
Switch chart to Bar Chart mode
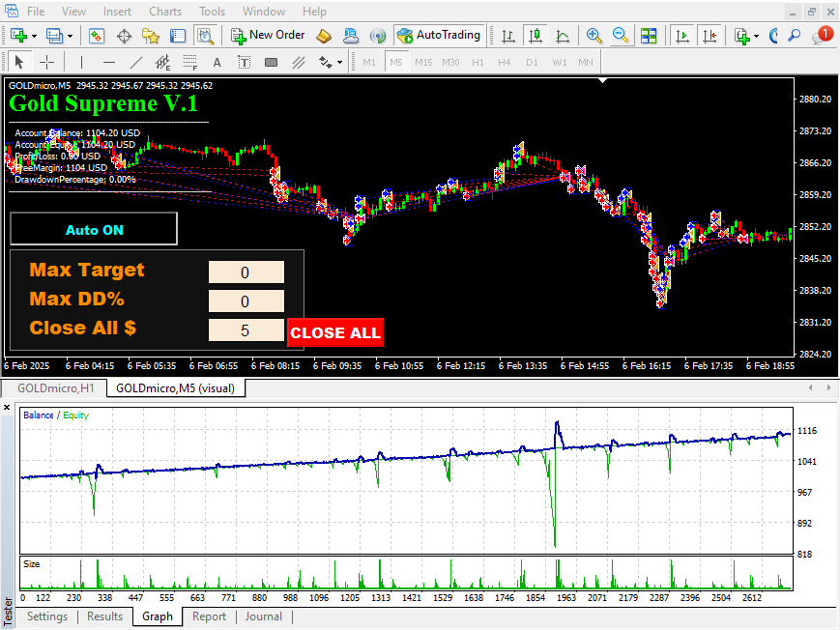(x=507, y=36)
